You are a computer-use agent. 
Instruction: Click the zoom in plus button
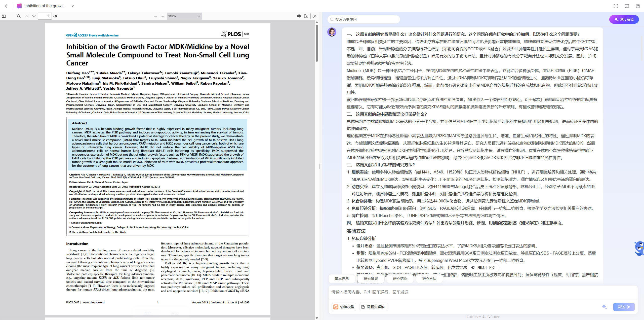pyautogui.click(x=163, y=16)
